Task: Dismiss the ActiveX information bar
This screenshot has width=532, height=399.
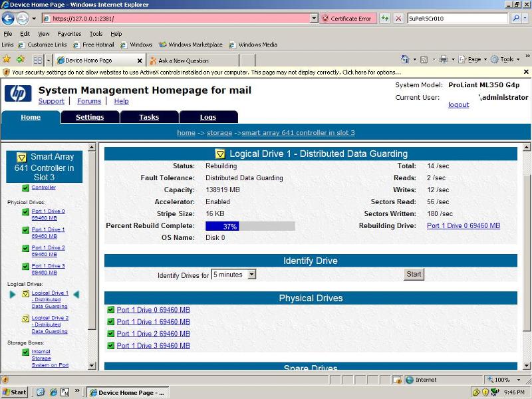Action: coord(526,72)
